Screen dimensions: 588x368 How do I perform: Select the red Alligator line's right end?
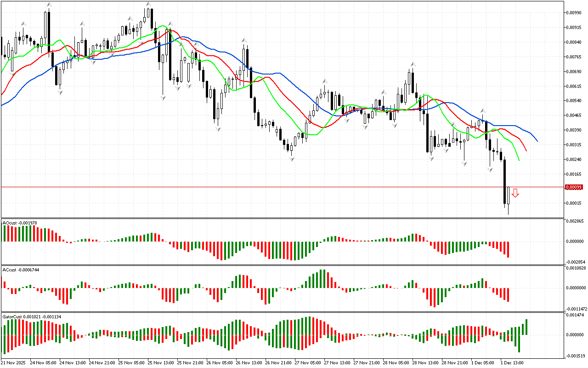[526, 150]
